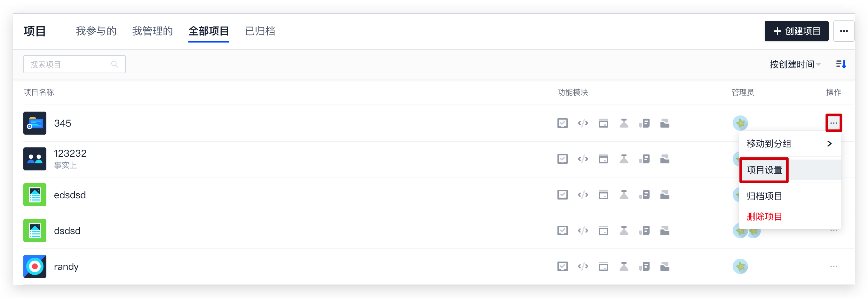This screenshot has width=868, height=298.
Task: Click the document module icon for randy
Action: (x=644, y=266)
